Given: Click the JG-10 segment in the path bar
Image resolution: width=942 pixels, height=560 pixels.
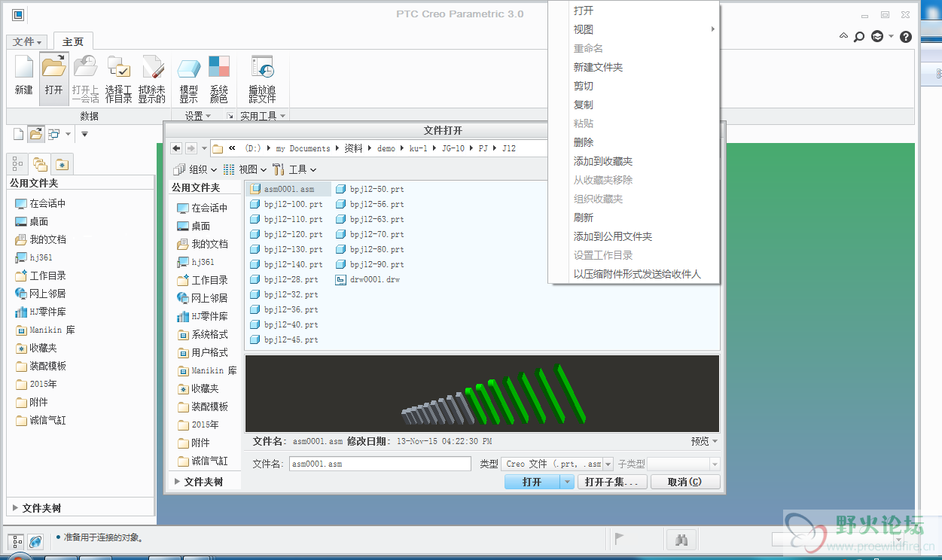Looking at the screenshot, I should 453,148.
